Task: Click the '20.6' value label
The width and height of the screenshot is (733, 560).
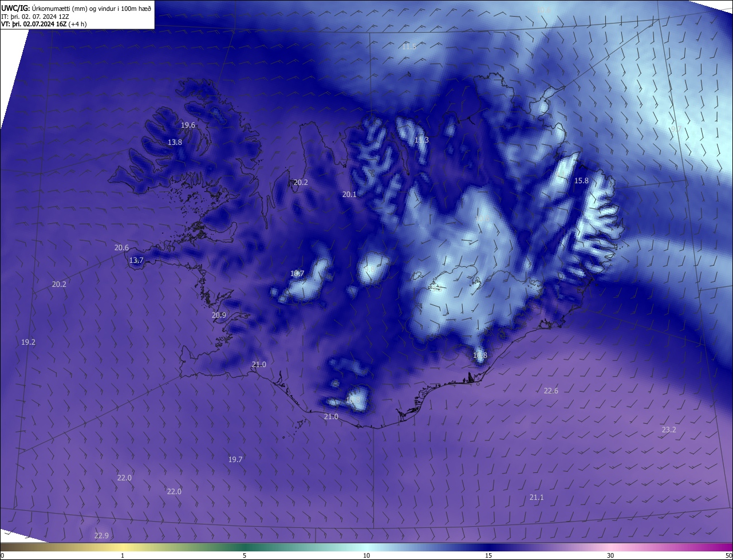Action: pos(121,248)
